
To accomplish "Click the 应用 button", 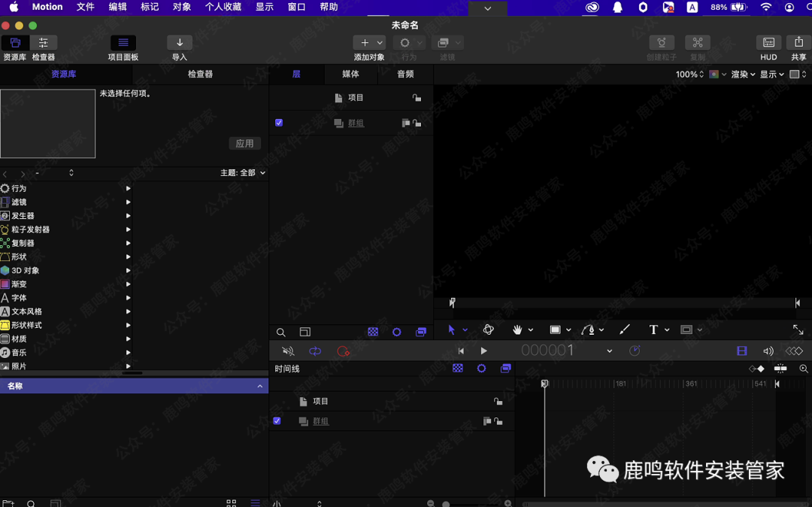I will click(244, 144).
